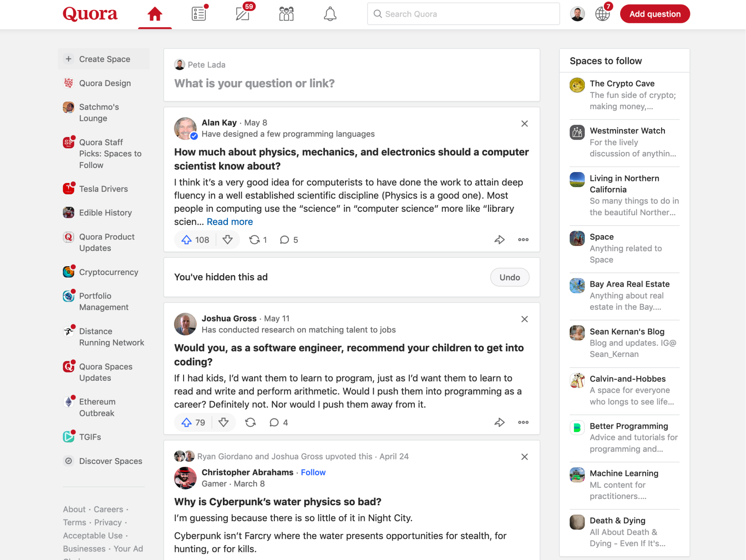Open the Following feed tab

pyautogui.click(x=198, y=14)
